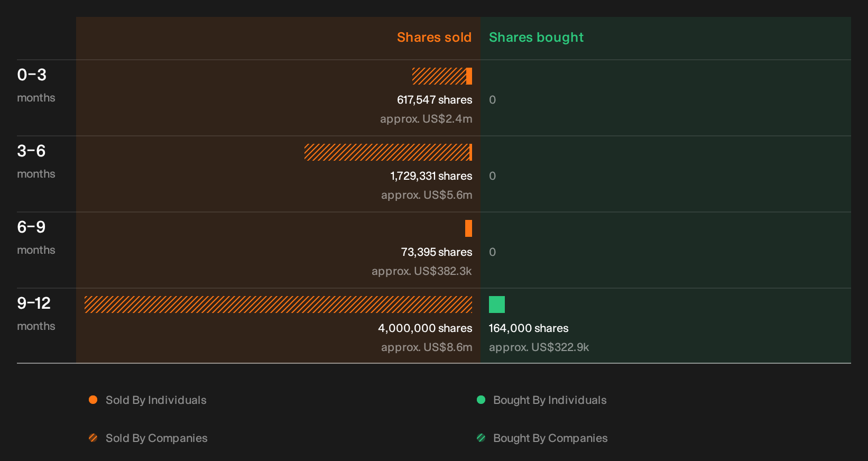The image size is (868, 461).
Task: Click the 617,547 shares value
Action: (x=435, y=100)
